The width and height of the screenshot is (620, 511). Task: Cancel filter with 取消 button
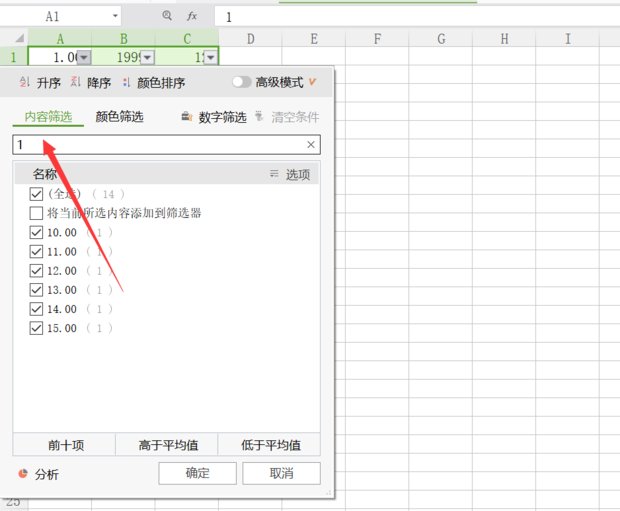point(281,473)
